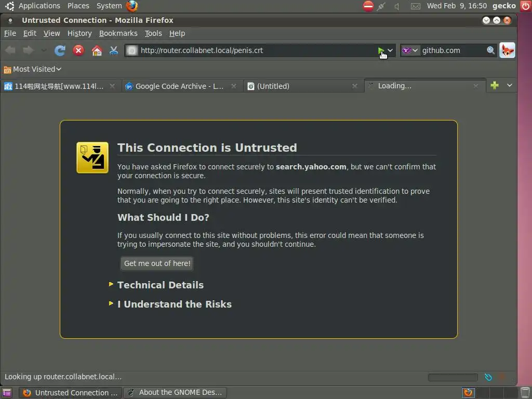Click the search.yahoo.com bold text
This screenshot has height=399, width=532.
[311, 167]
